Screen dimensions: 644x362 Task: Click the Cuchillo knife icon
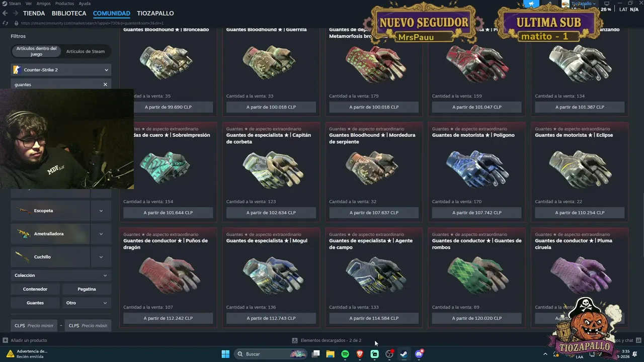tap(24, 257)
